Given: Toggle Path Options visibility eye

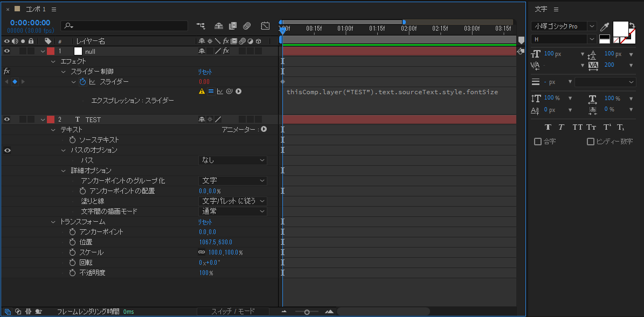Looking at the screenshot, I should tap(7, 150).
